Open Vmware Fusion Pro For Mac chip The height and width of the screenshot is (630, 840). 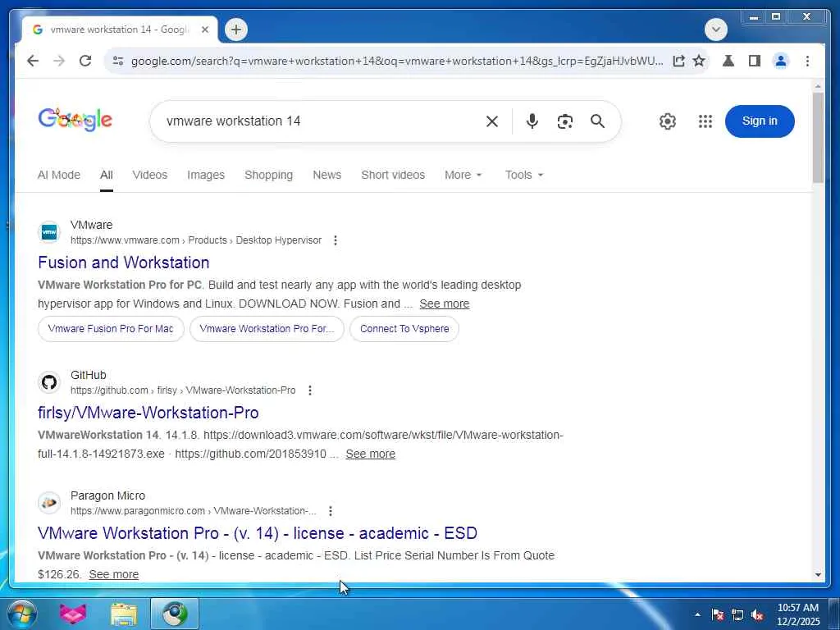click(111, 328)
